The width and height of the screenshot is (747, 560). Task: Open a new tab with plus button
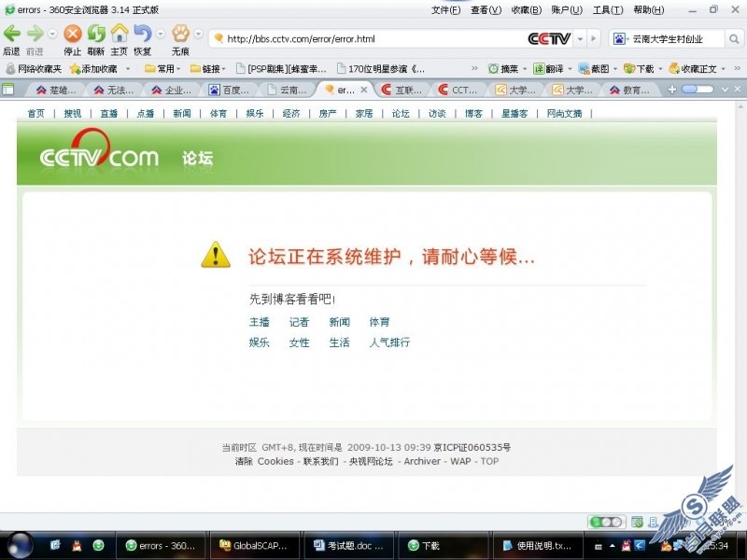(x=671, y=90)
